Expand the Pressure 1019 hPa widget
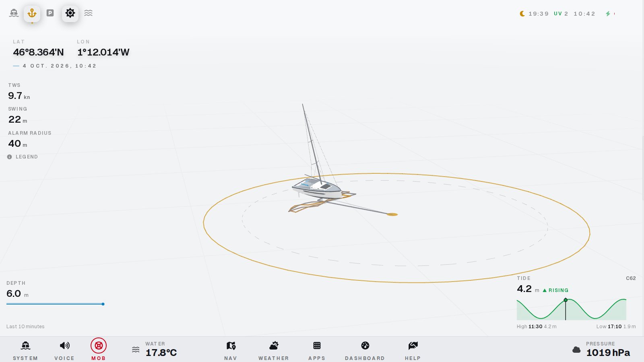 tap(601, 350)
